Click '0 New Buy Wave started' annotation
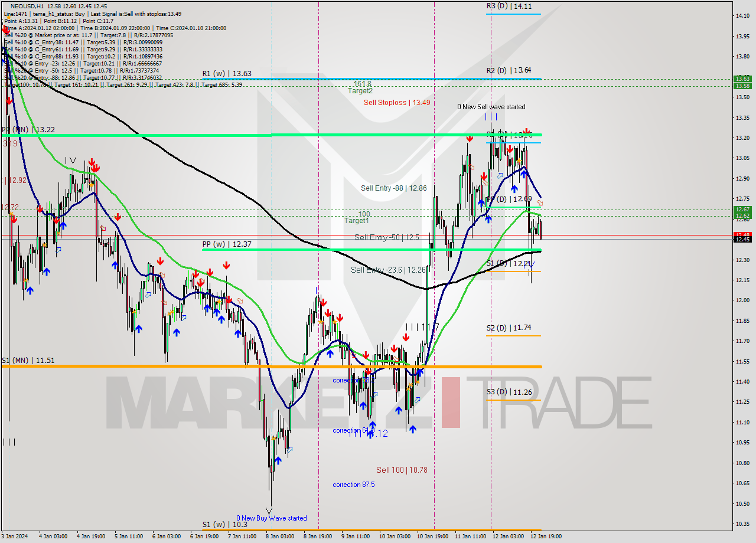The width and height of the screenshot is (756, 543). [272, 518]
